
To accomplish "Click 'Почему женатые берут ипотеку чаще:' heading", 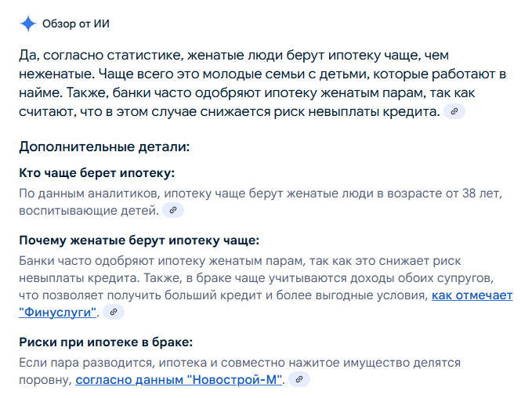I will coord(139,241).
